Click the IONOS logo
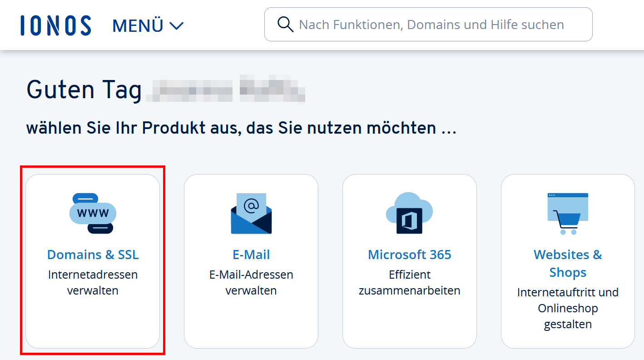 [x=56, y=25]
